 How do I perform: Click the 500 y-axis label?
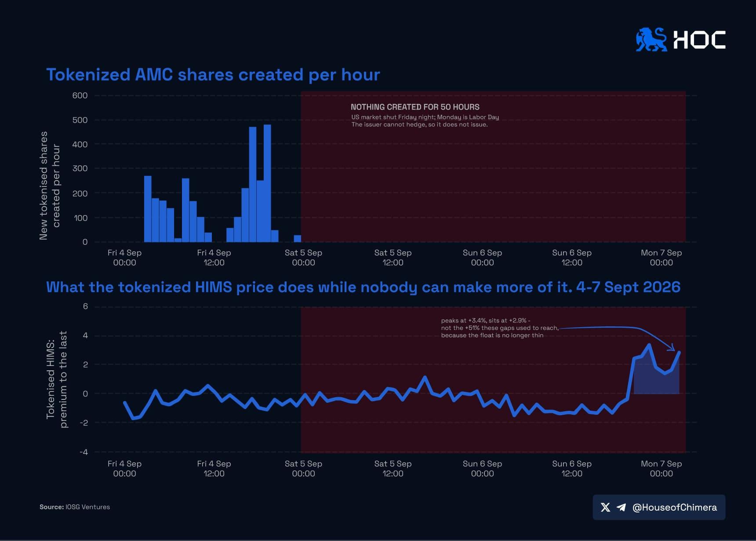[x=80, y=120]
